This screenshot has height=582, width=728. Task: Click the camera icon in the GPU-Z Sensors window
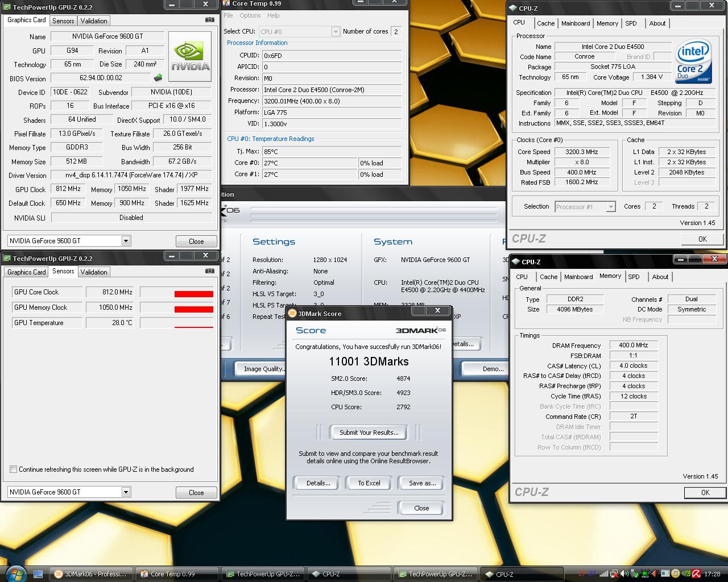(x=210, y=271)
